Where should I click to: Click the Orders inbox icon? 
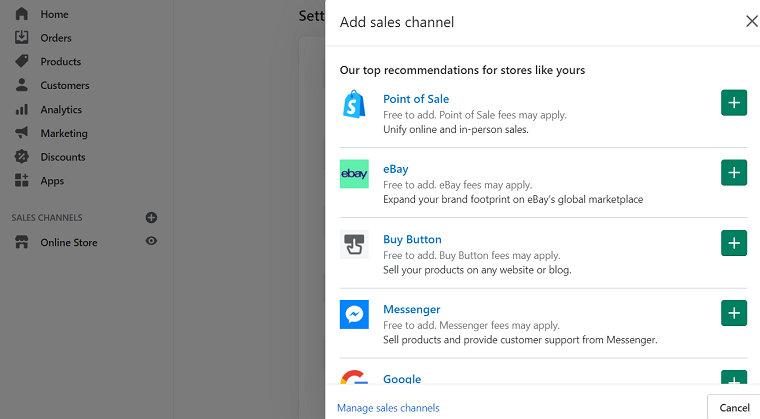21,37
